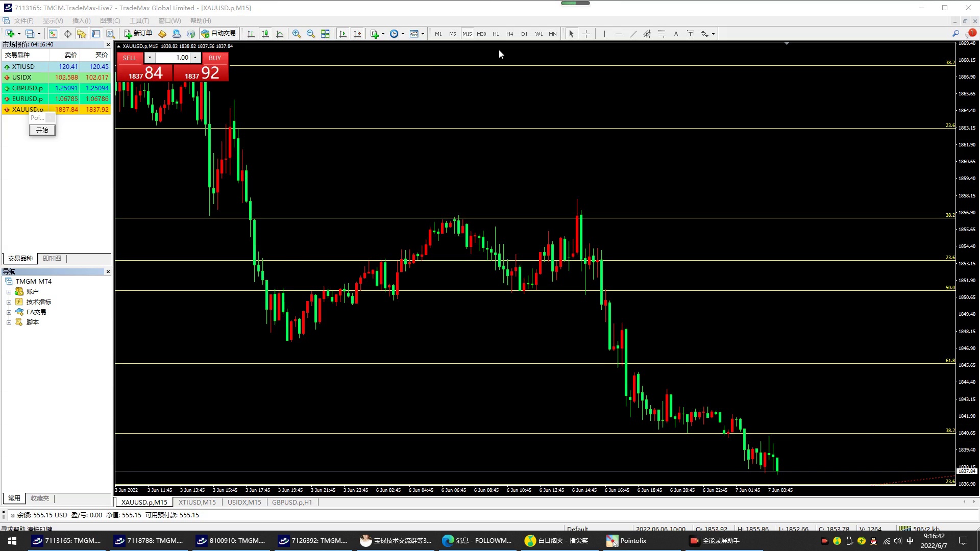
Task: Select the Crosshair cursor tool
Action: pos(586,34)
